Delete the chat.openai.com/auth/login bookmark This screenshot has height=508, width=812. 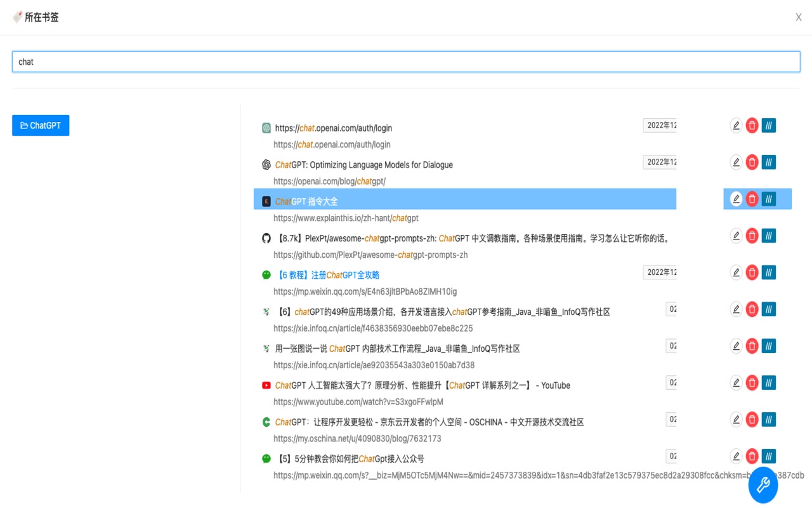[752, 126]
